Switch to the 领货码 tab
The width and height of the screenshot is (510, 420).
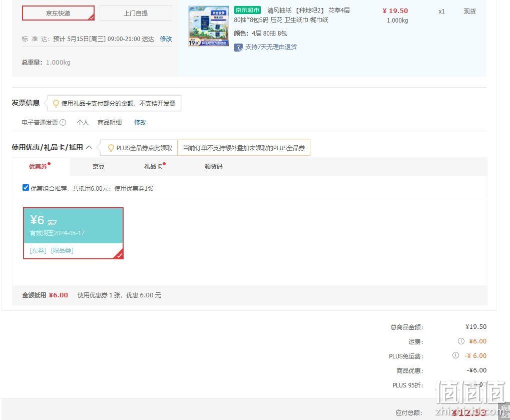tap(213, 167)
